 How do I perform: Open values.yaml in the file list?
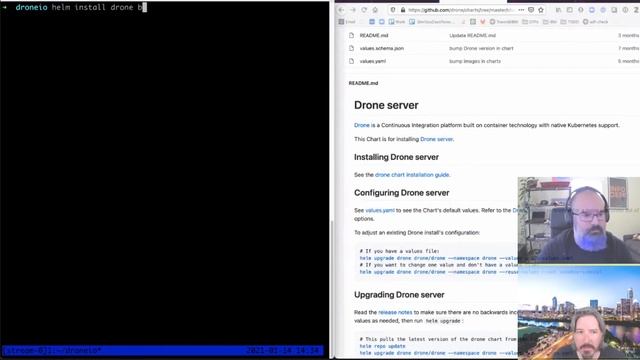pos(373,61)
